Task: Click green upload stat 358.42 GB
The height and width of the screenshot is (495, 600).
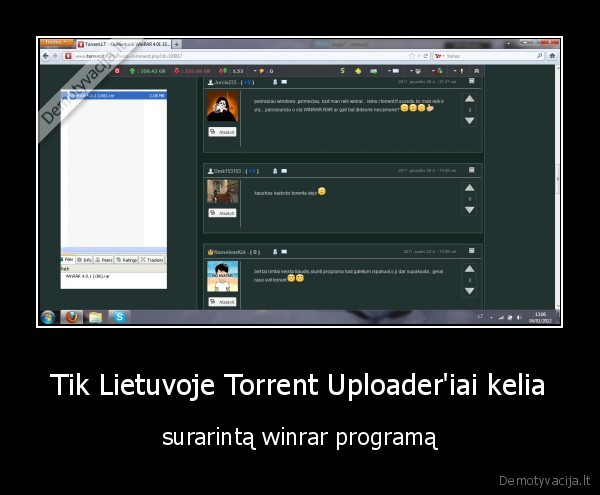Action: (x=147, y=71)
